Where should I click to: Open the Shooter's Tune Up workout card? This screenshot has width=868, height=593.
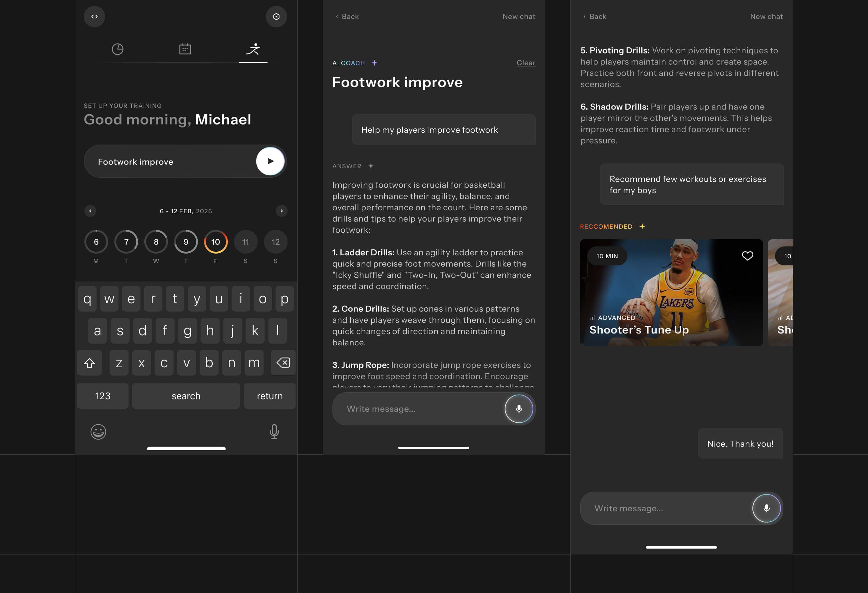[x=671, y=292]
